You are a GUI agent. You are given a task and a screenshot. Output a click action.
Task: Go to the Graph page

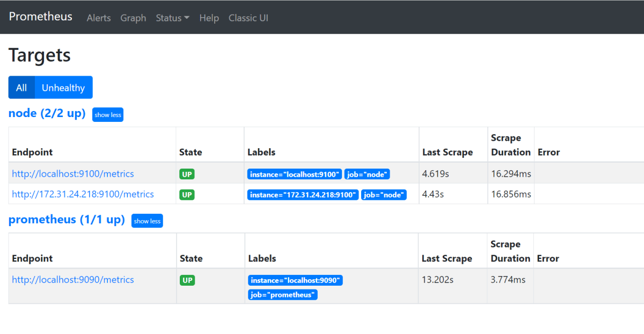133,18
